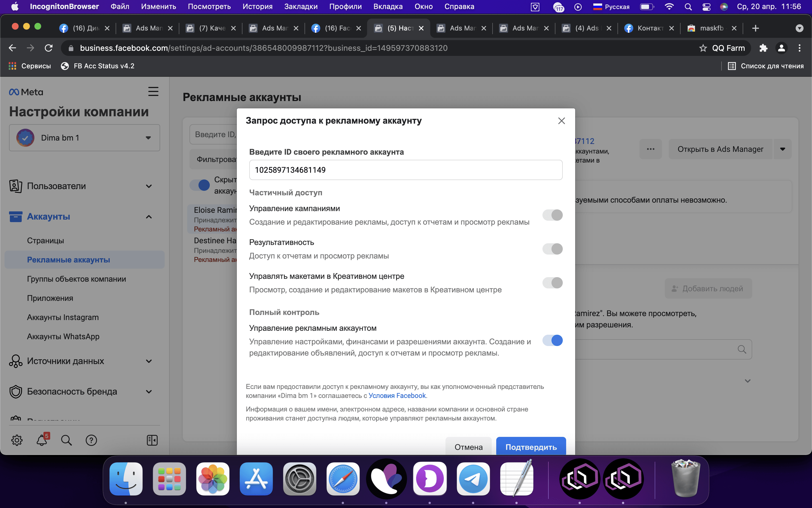Expand the Безопасность бренда section

[x=149, y=392]
